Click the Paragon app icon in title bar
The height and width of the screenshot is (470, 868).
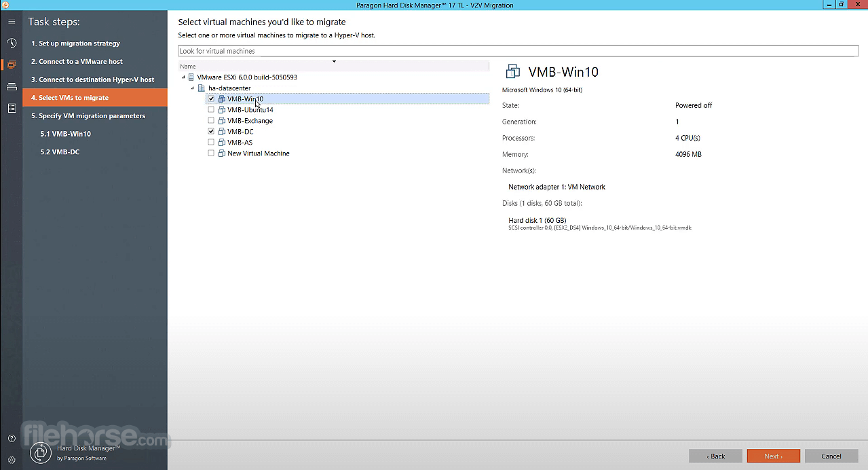5,5
